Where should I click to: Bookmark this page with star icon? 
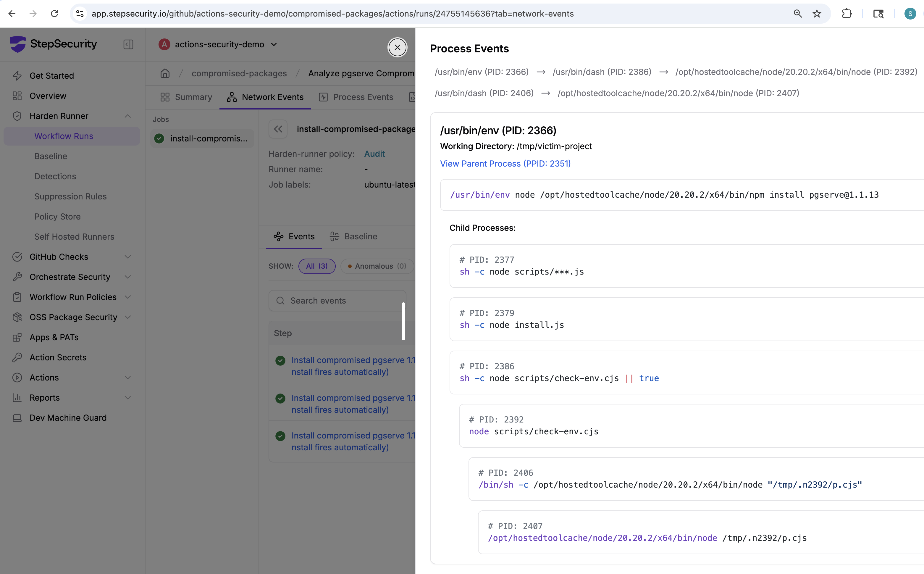tap(817, 14)
